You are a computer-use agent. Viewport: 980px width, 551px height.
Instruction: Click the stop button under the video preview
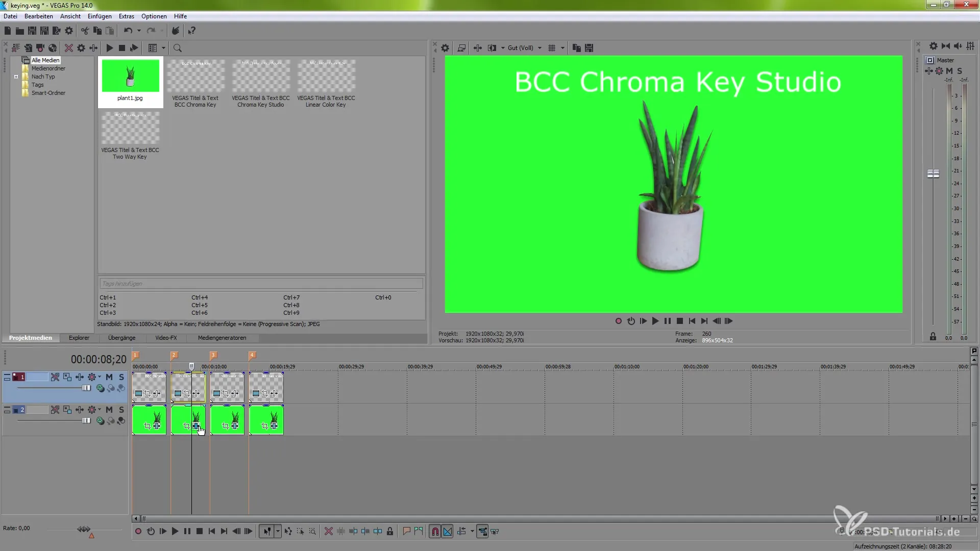(x=680, y=321)
